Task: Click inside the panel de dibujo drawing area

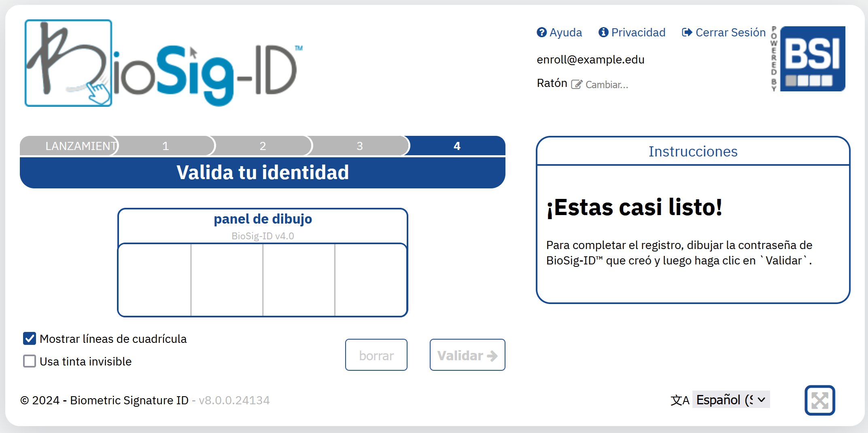Action: coord(262,280)
